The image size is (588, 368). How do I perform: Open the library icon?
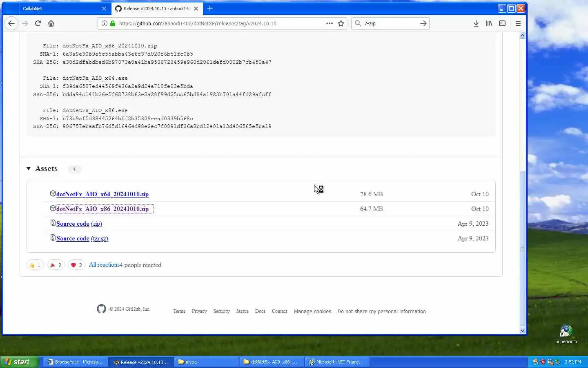click(489, 23)
